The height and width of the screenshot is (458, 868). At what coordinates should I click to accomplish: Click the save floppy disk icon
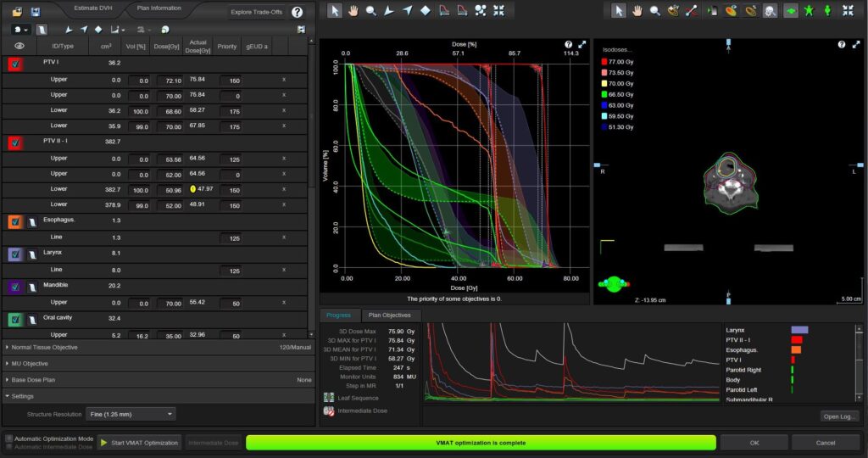pyautogui.click(x=36, y=12)
